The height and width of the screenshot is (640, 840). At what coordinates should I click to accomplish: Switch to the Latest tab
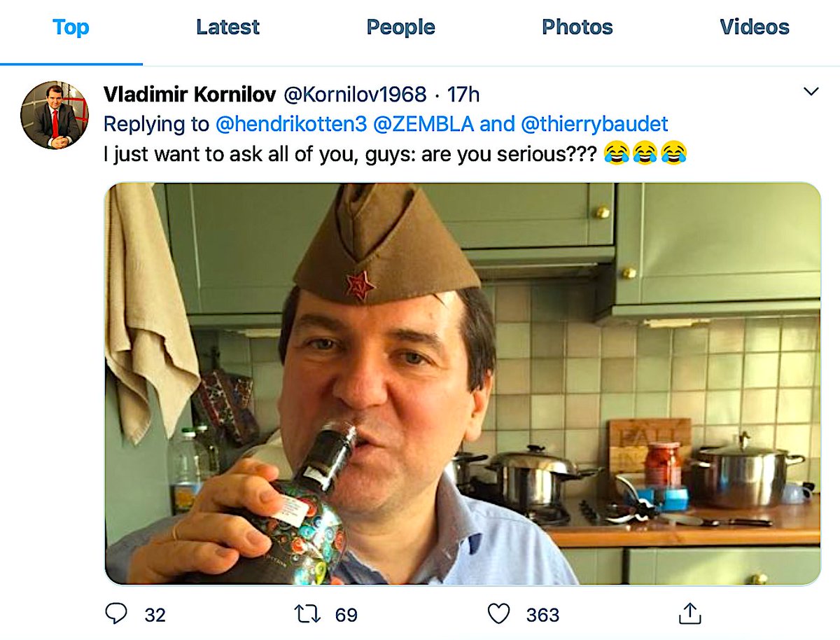(x=227, y=27)
